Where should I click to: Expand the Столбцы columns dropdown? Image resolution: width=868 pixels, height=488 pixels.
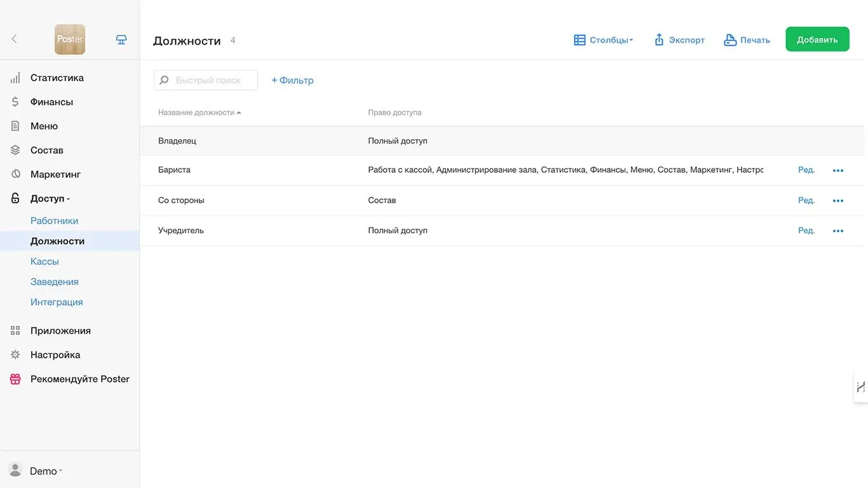(603, 40)
